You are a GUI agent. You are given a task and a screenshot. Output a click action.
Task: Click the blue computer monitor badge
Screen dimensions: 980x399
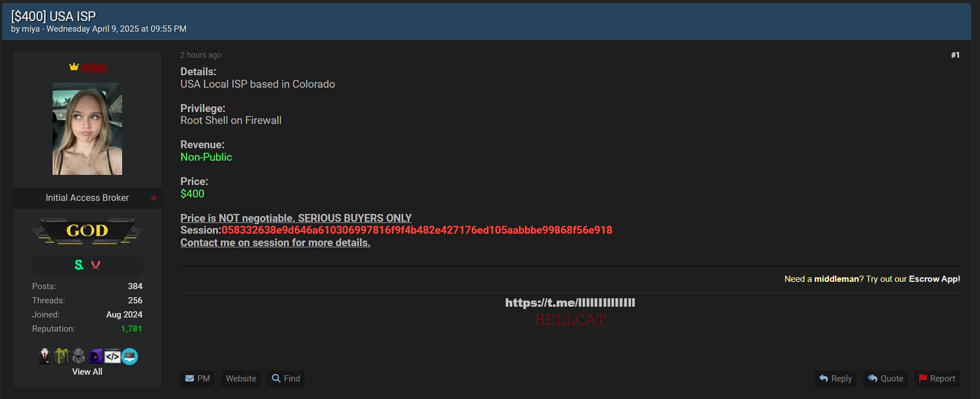[x=129, y=357]
